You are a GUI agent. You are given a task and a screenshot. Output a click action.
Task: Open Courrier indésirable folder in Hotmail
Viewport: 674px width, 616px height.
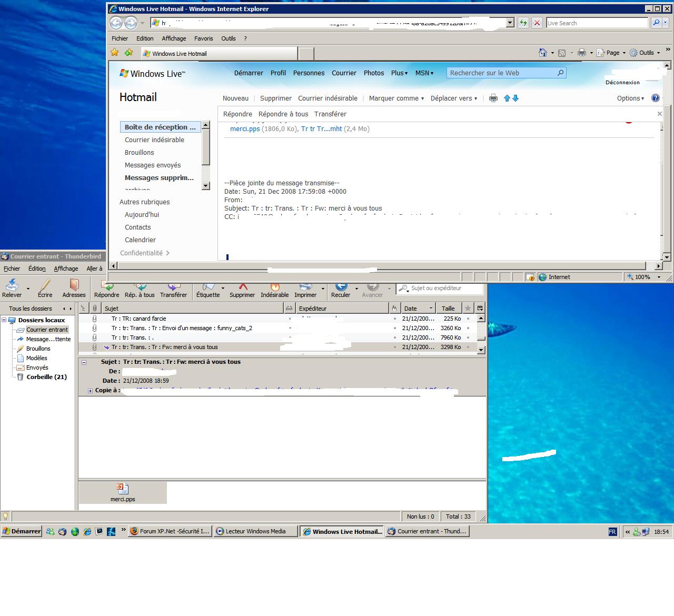pos(154,140)
